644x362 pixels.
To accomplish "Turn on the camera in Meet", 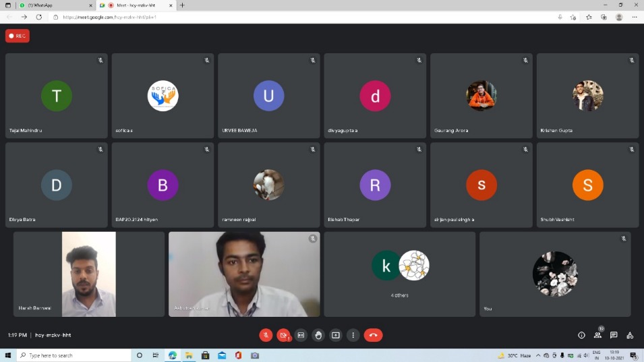I will (x=283, y=335).
